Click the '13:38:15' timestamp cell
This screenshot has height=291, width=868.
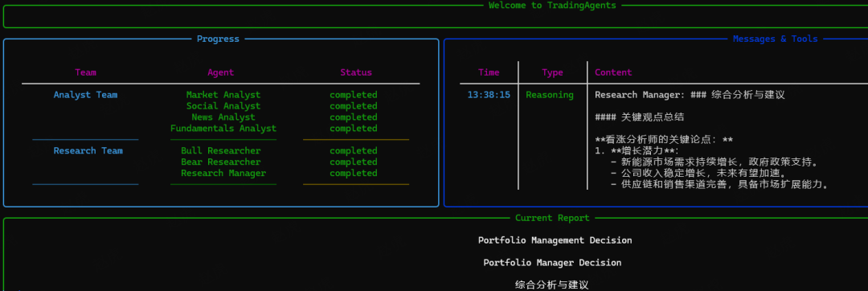point(489,95)
